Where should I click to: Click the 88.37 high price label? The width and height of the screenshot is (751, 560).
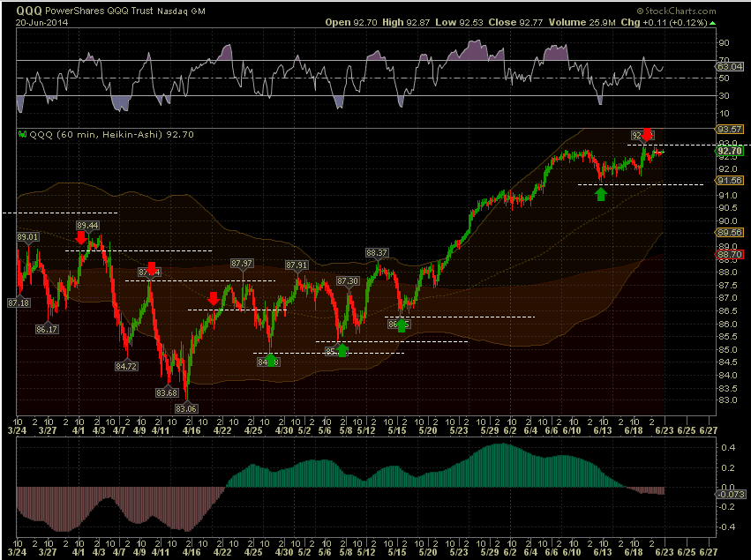coord(377,253)
